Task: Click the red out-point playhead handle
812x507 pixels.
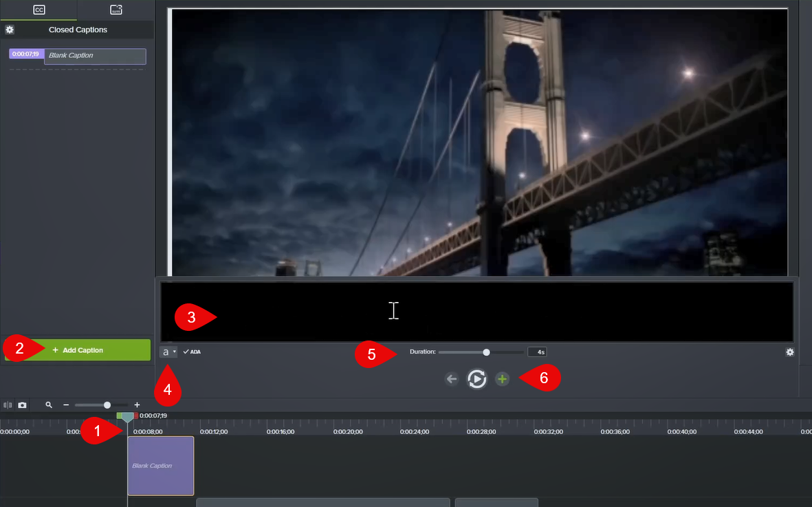Action: point(136,416)
